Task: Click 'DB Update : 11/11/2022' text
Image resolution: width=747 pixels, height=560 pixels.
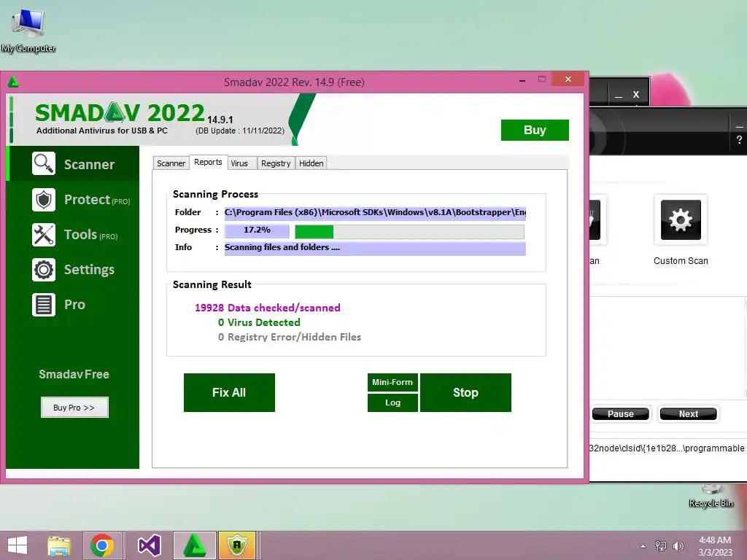Action: click(x=240, y=131)
